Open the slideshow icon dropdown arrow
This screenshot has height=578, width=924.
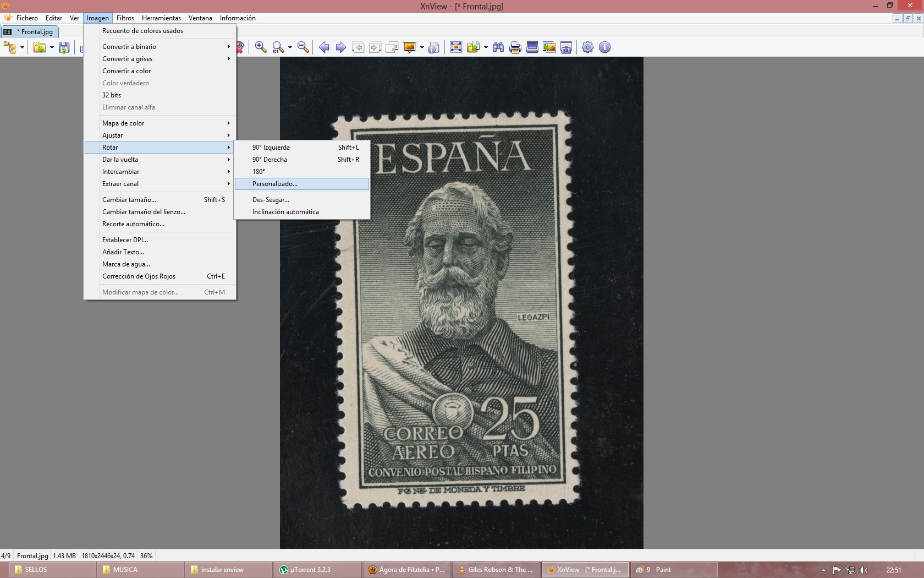tap(422, 47)
